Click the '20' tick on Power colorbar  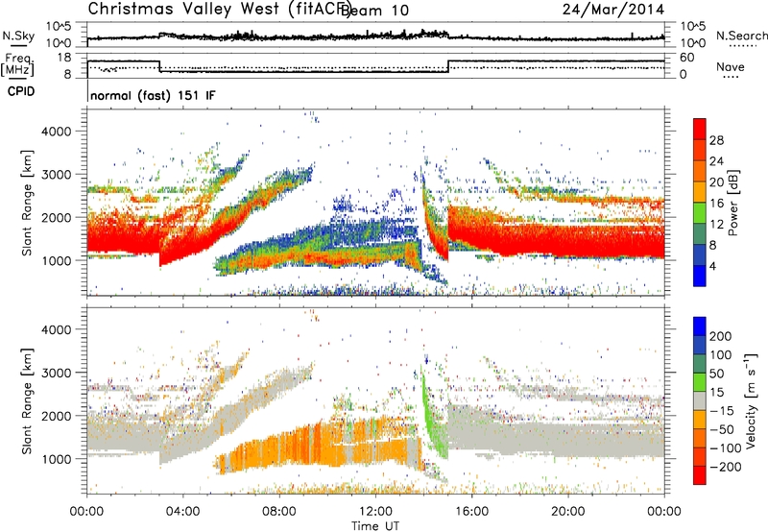click(x=716, y=182)
